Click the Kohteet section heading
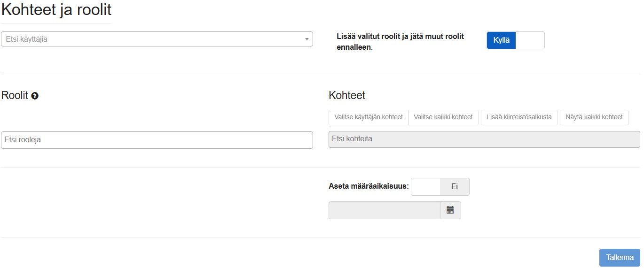The height and width of the screenshot is (268, 644). (x=347, y=95)
